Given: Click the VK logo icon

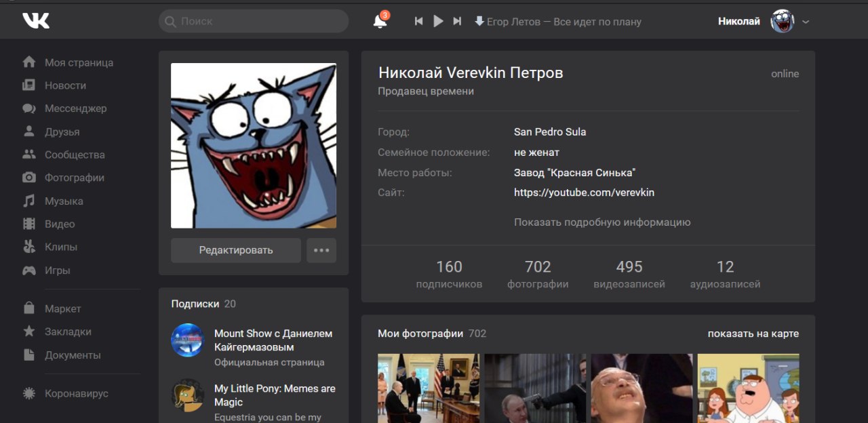Looking at the screenshot, I should click(x=36, y=21).
